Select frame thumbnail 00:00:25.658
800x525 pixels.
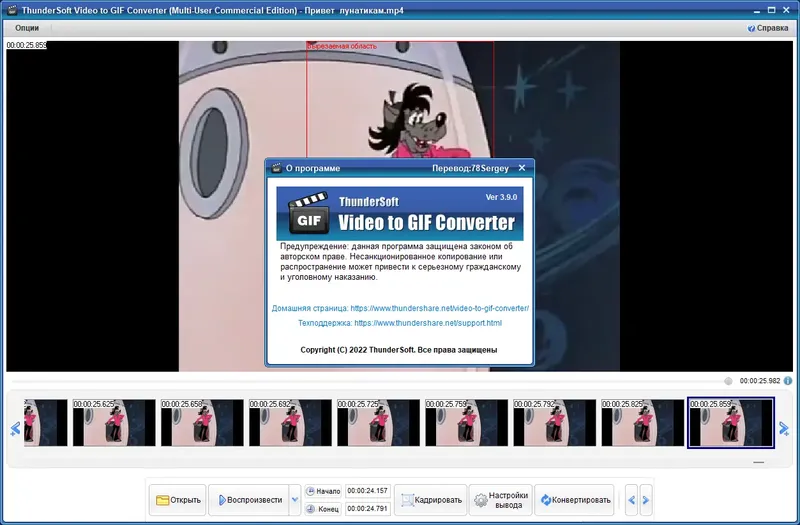click(202, 422)
